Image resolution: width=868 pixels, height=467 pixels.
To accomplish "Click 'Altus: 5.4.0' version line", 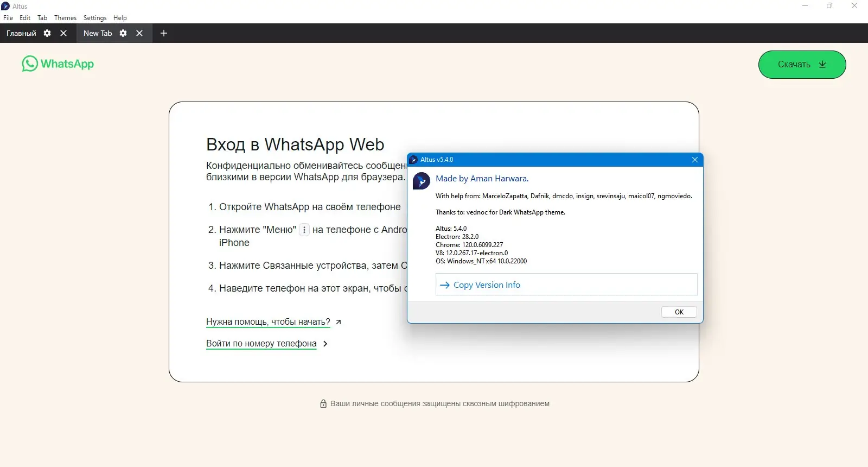I will (451, 229).
